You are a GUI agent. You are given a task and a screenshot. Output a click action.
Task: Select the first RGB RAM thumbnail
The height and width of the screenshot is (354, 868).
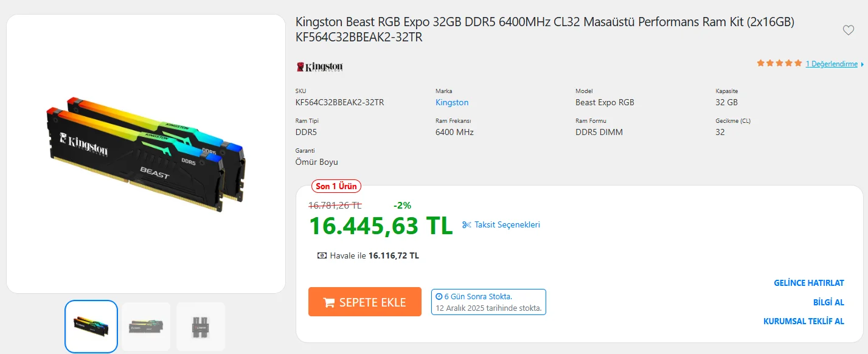point(91,327)
